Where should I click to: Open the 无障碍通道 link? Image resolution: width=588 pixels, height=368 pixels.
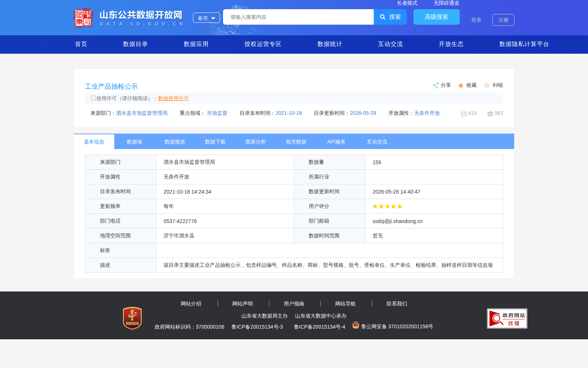(447, 3)
